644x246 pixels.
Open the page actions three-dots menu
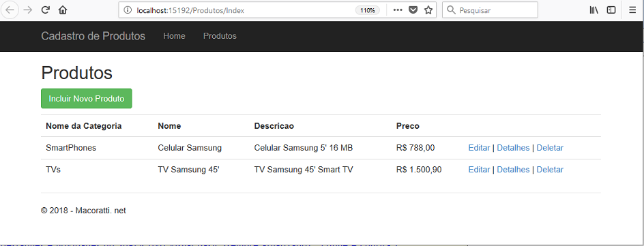398,10
